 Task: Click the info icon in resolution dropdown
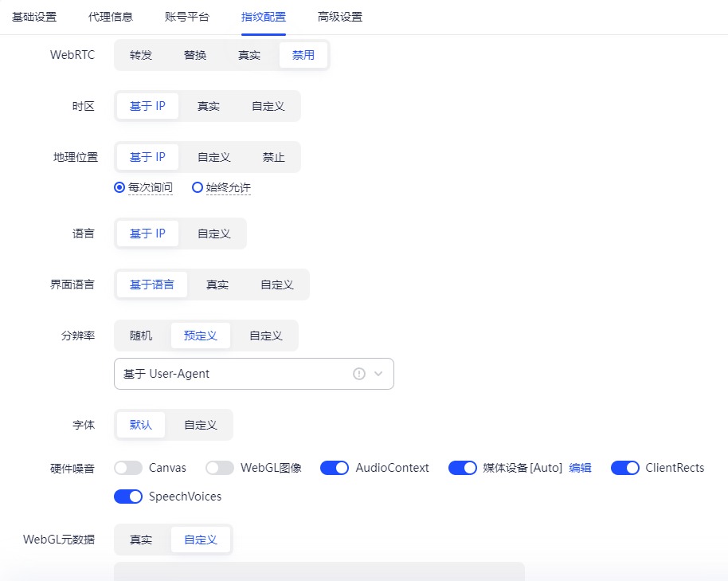point(358,374)
